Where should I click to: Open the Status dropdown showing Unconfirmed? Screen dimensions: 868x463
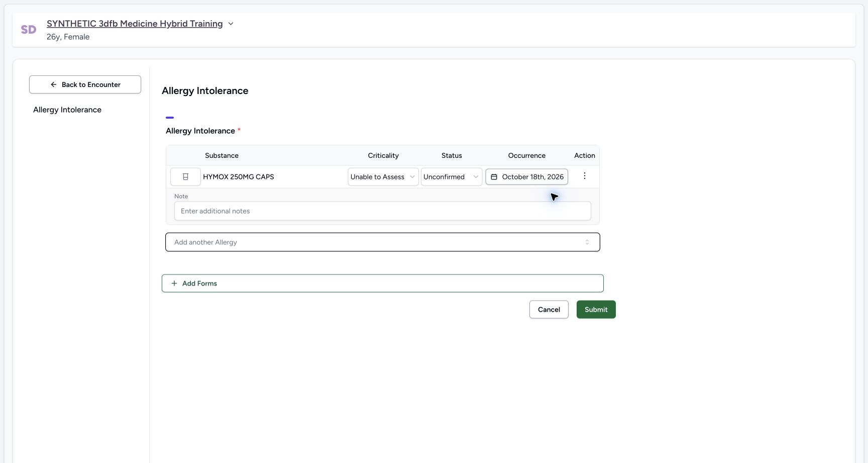(x=452, y=177)
